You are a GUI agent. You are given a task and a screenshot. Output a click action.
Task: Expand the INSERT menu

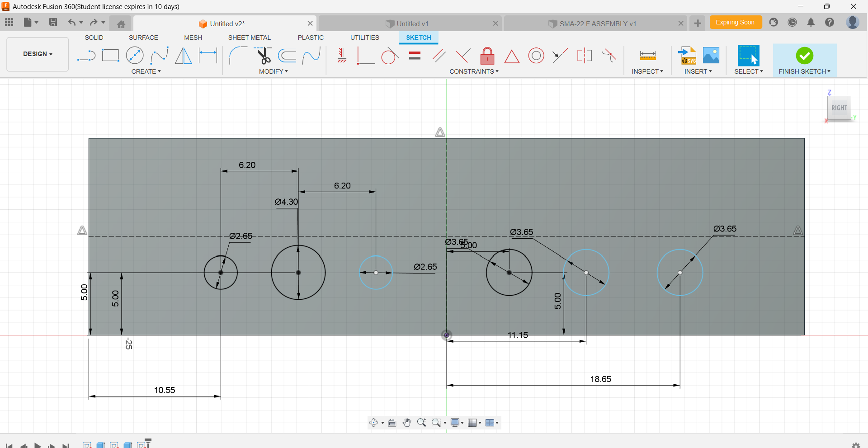point(698,71)
